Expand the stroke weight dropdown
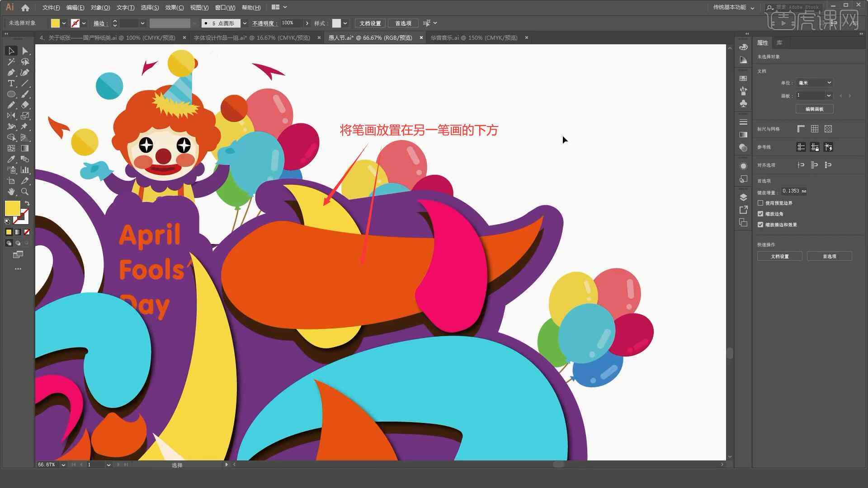This screenshot has width=868, height=488. click(142, 23)
